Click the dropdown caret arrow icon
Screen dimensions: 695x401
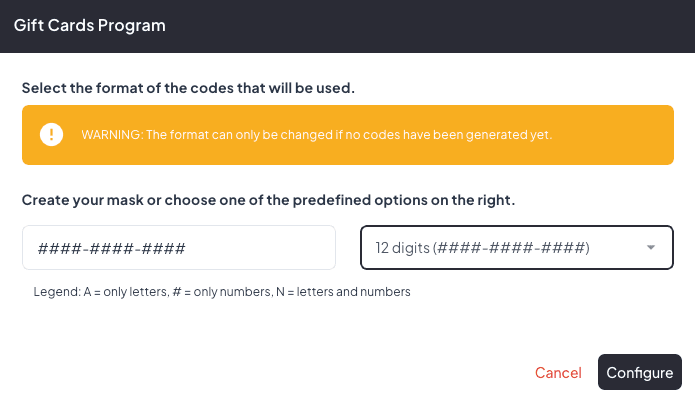click(x=651, y=248)
